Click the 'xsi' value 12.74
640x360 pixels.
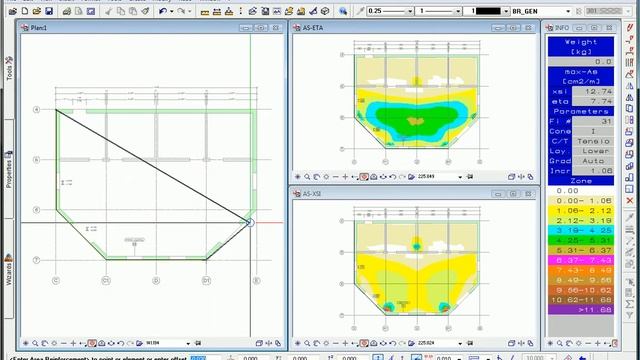[593, 91]
